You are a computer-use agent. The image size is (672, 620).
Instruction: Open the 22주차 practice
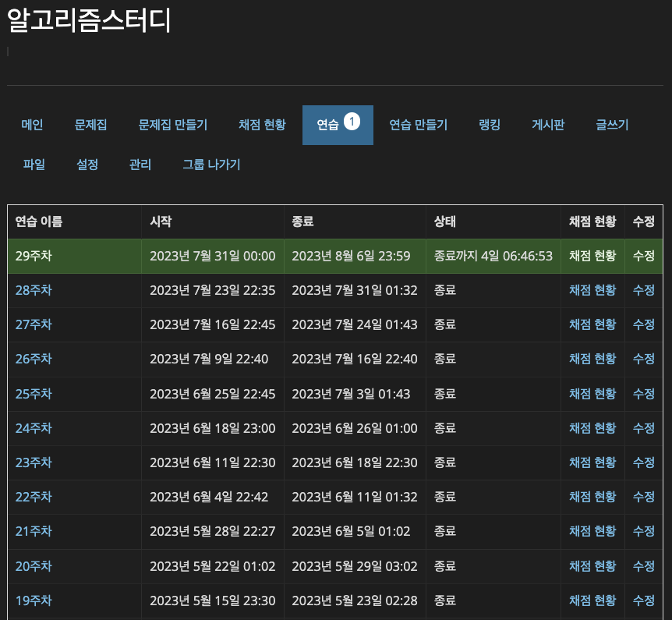[x=34, y=497]
